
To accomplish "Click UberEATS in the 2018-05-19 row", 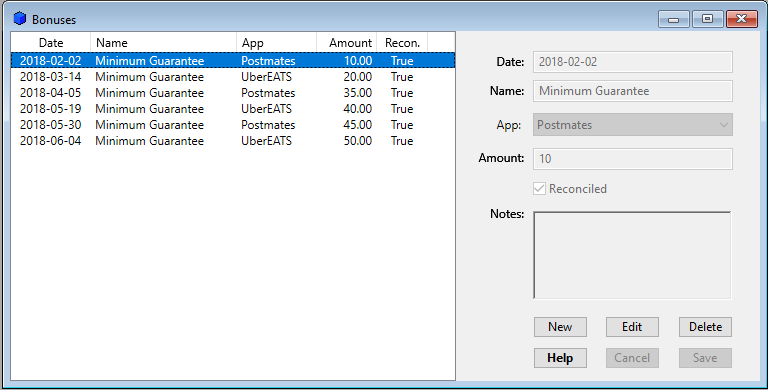I will 266,109.
